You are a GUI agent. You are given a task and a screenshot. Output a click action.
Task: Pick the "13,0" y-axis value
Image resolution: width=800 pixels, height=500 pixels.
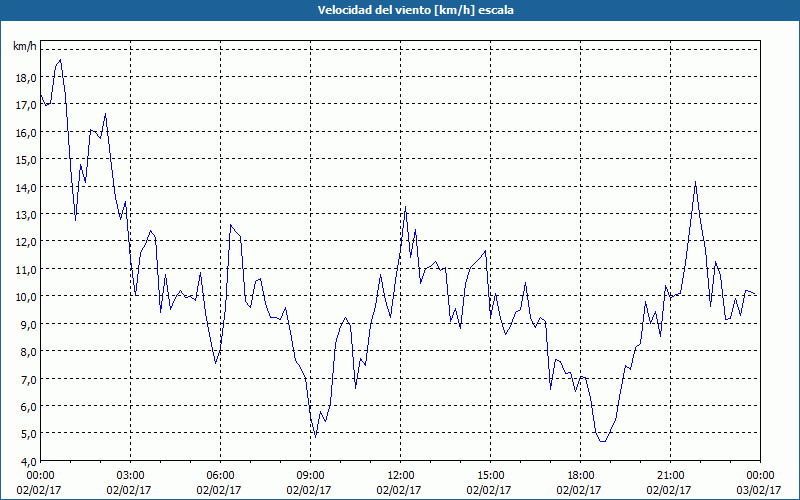pos(26,214)
